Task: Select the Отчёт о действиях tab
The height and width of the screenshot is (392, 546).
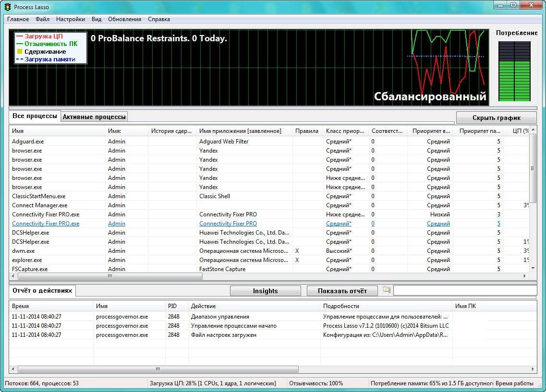Action: (42, 290)
